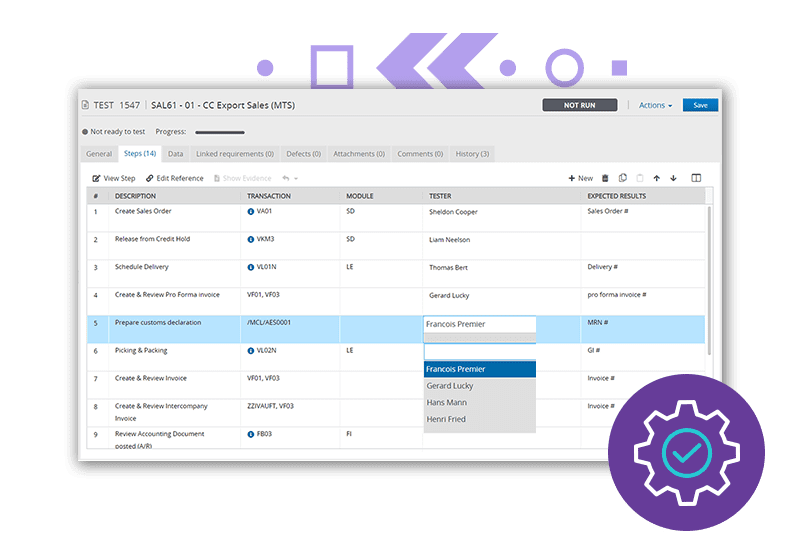Toggle the column layout icon

coord(696,178)
